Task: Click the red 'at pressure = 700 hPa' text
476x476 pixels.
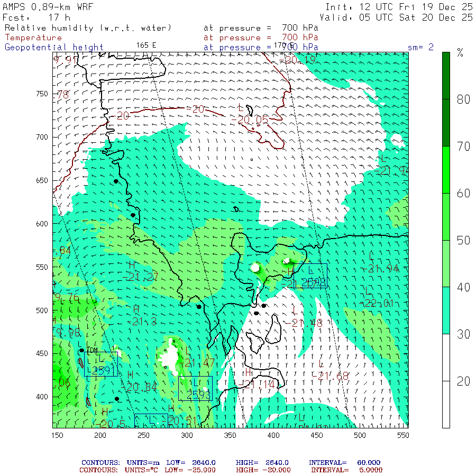Action: click(261, 38)
